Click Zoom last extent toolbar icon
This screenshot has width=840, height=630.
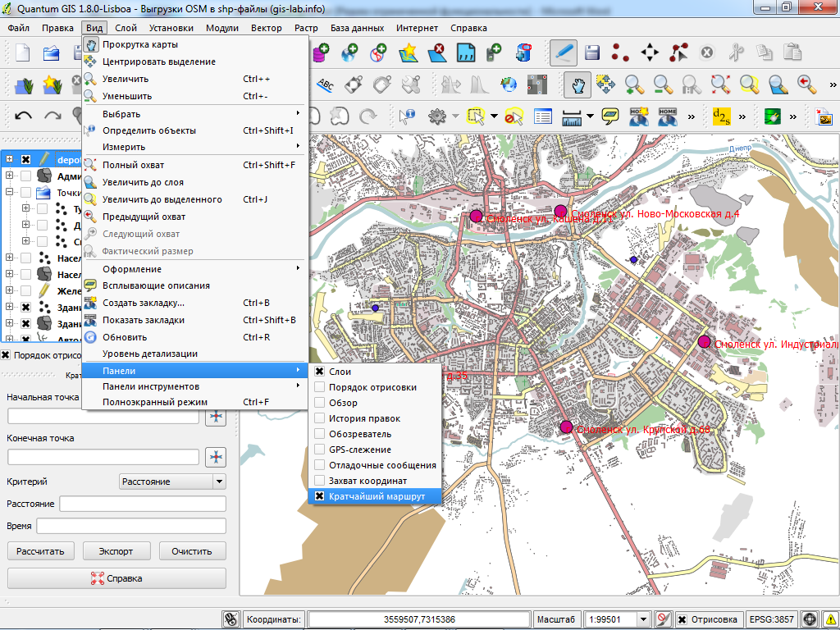[806, 84]
